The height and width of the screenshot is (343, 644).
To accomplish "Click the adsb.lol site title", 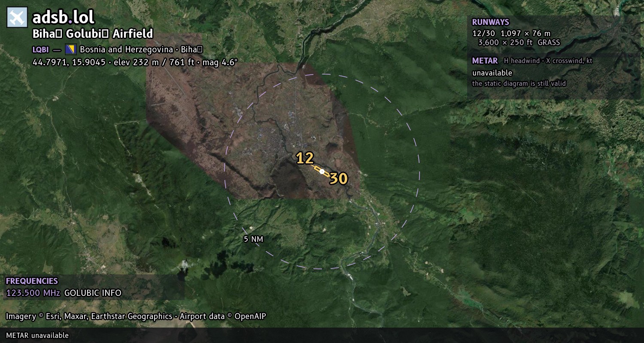I will (x=64, y=18).
